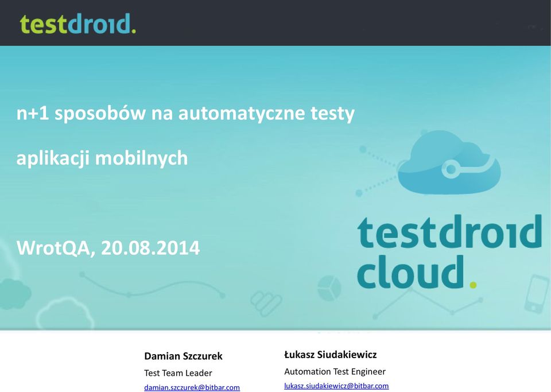Click the testdroid logo in header

(x=77, y=24)
